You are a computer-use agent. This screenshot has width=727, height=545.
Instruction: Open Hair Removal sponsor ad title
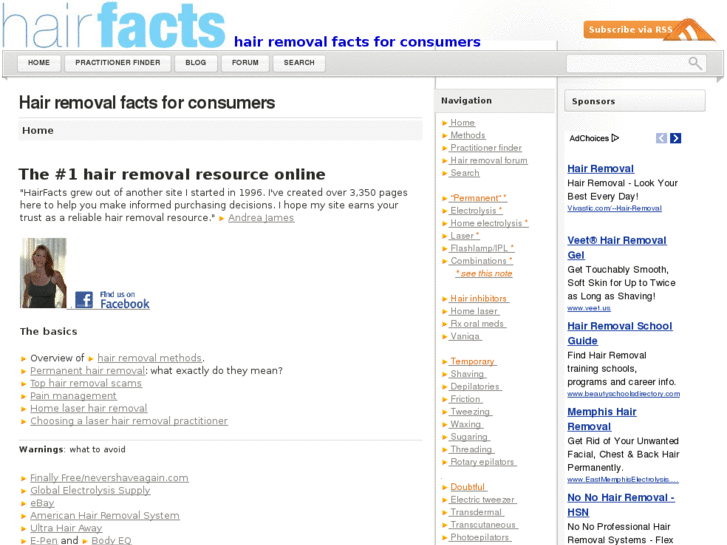click(600, 168)
